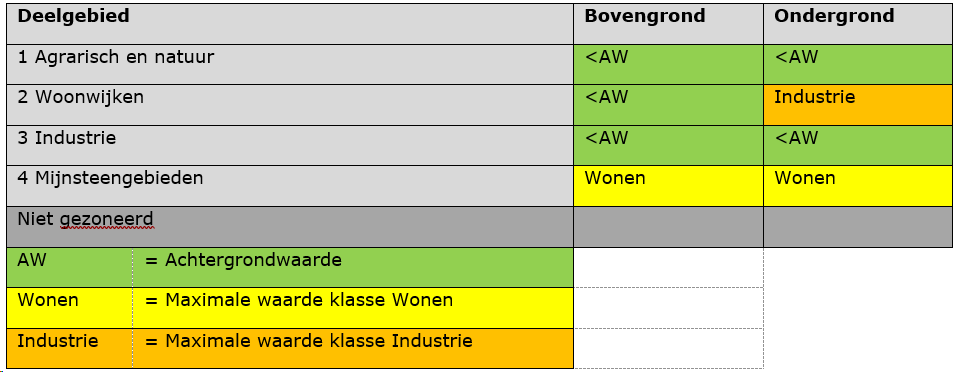Click the Deelgebied header cell
The height and width of the screenshot is (372, 954).
click(x=290, y=24)
